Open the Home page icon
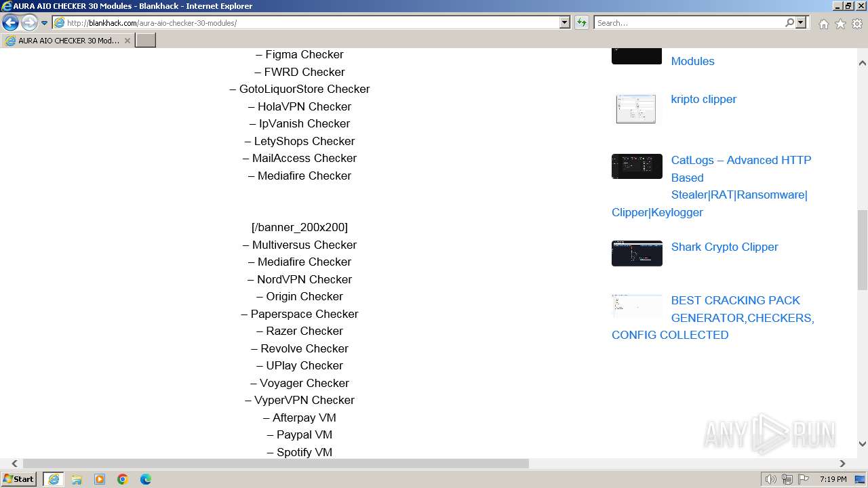 pyautogui.click(x=823, y=24)
